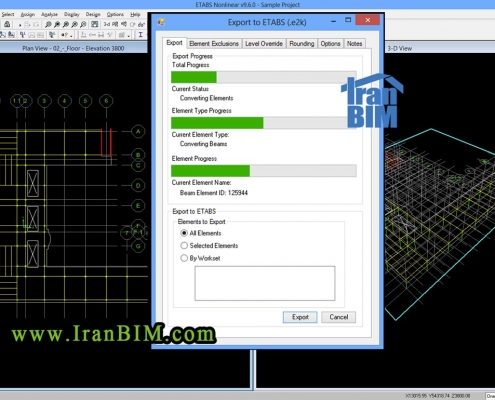
Task: Click the Restore Previous Zoom magnifier
Action: (x=66, y=24)
